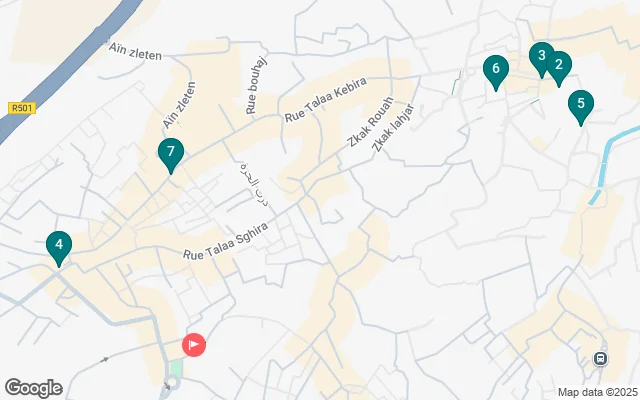
Task: Click the Zkak lahjar street label
Action: coord(393,128)
